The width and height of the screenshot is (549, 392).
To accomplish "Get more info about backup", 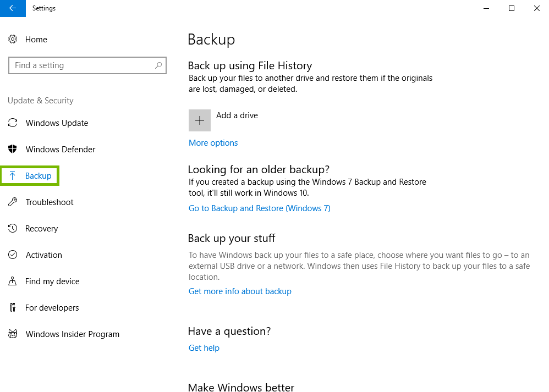I will pos(240,291).
